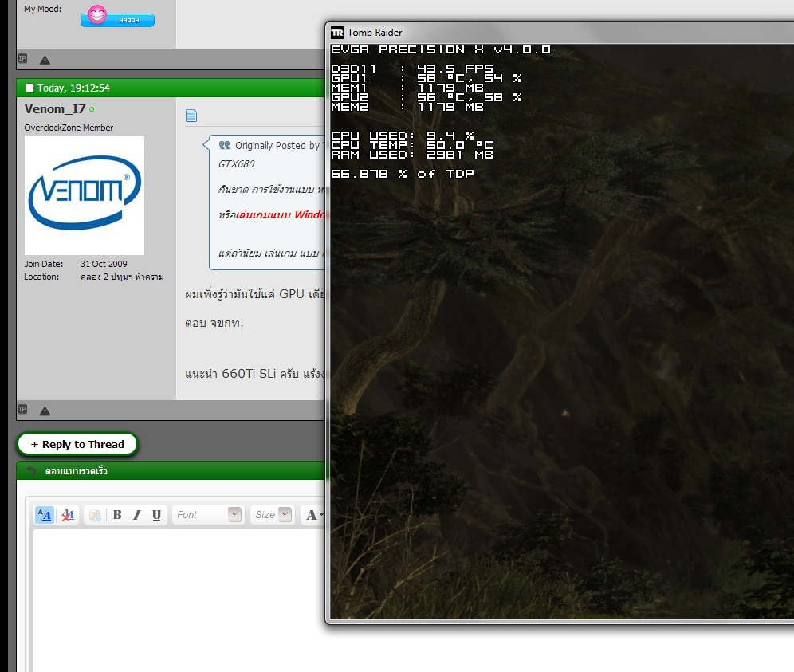Click the RAM USED readout in Tomb Raider
This screenshot has width=794, height=672.
point(412,155)
